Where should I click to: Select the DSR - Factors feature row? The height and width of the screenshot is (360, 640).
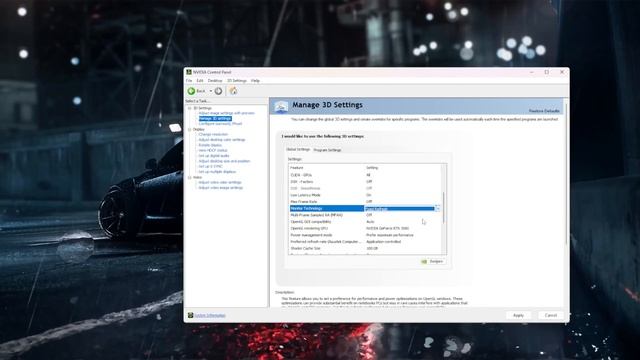pyautogui.click(x=365, y=182)
